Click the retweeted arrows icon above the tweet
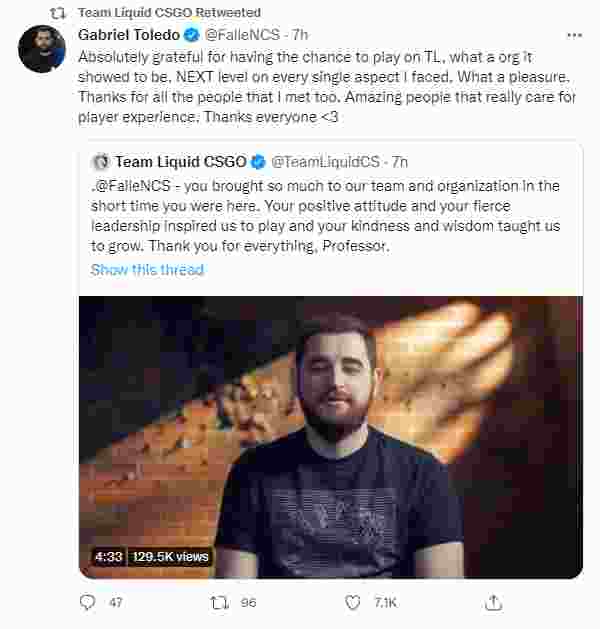The height and width of the screenshot is (629, 600). point(58,12)
